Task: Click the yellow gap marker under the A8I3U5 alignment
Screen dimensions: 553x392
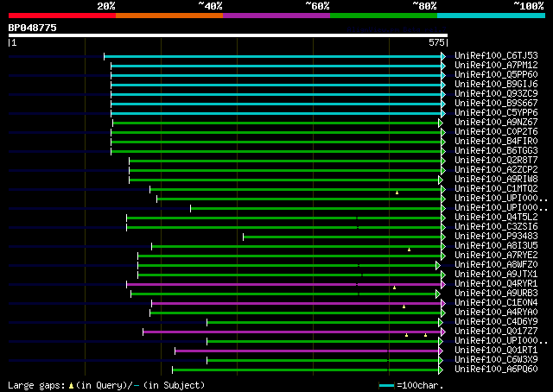Action: click(x=409, y=250)
